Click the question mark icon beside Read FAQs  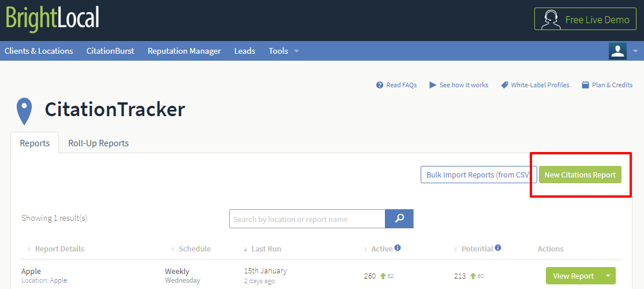click(380, 85)
